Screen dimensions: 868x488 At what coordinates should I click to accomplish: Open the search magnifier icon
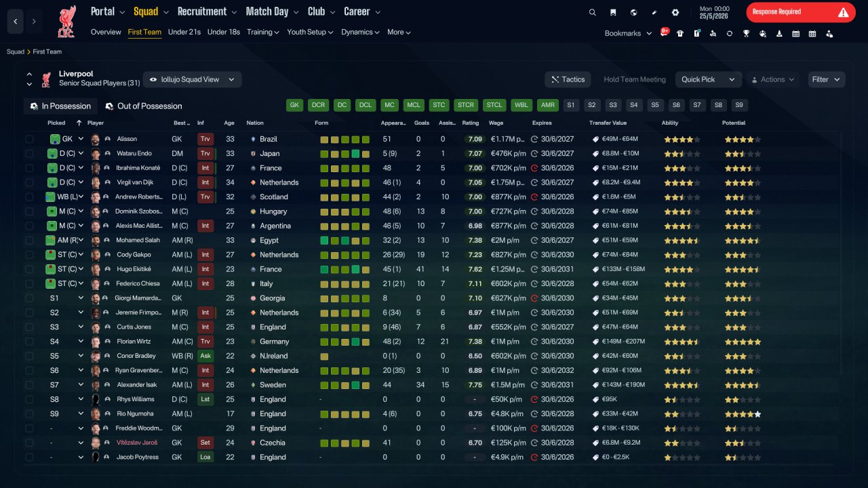[593, 12]
